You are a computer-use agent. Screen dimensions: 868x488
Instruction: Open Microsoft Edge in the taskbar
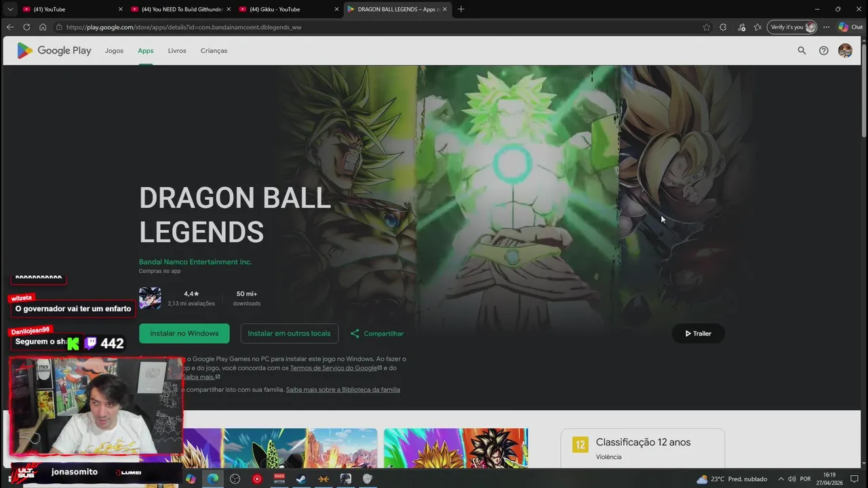point(213,479)
